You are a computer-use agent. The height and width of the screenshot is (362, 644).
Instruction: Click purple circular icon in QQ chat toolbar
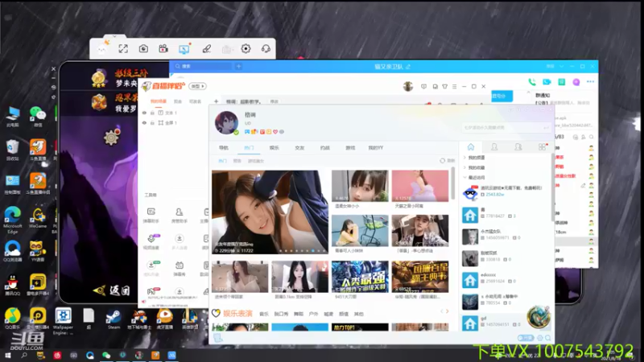[x=576, y=82]
